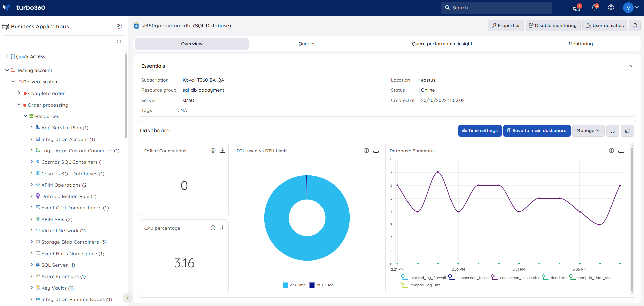Download the Failed Connections widget data
This screenshot has height=306, width=644.
223,151
